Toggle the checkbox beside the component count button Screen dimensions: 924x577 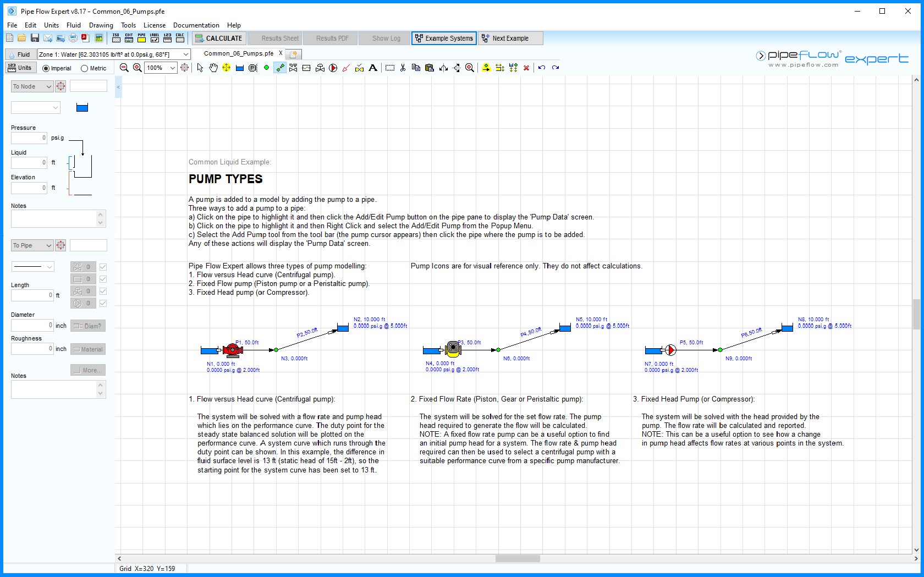103,279
